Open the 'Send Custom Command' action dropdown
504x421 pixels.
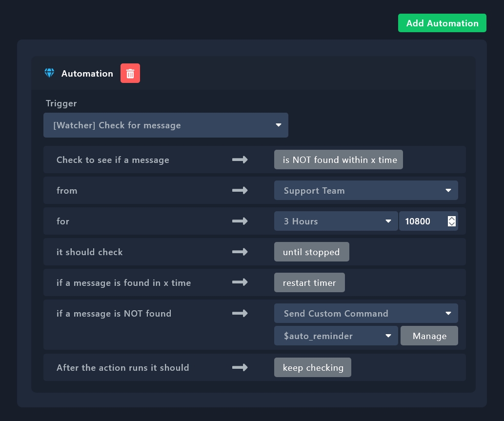tap(366, 313)
